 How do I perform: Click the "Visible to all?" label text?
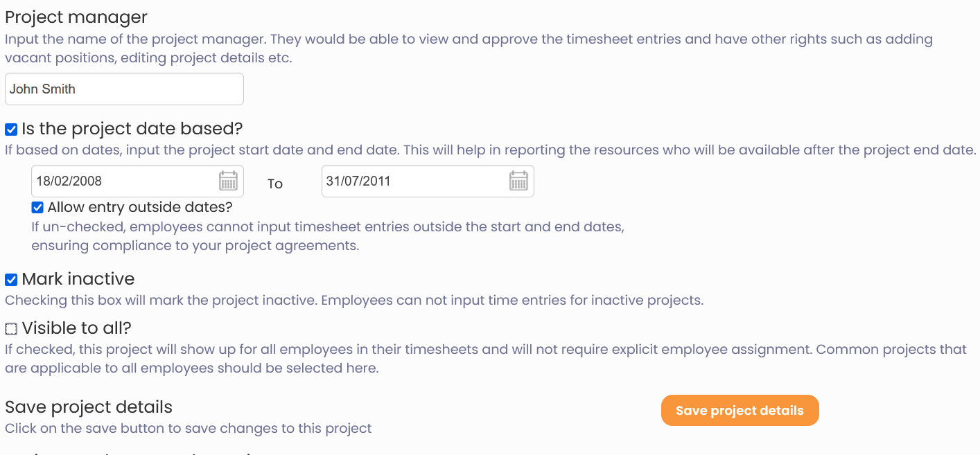76,328
